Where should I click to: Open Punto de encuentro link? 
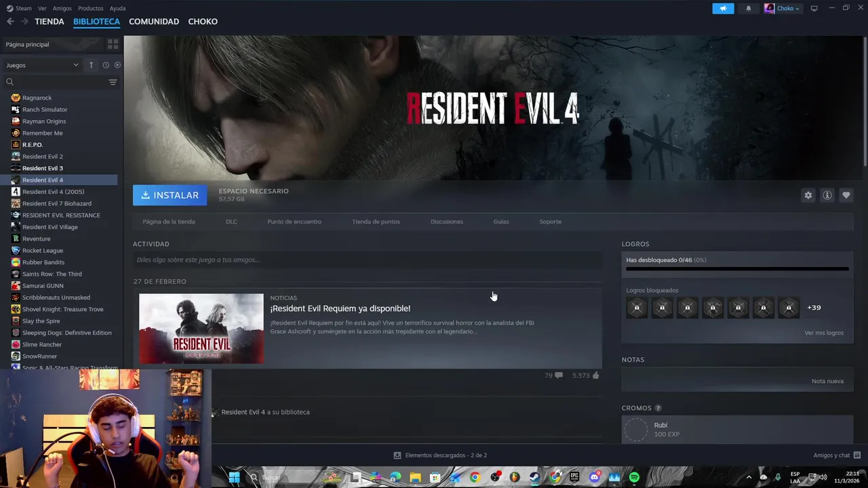click(294, 222)
